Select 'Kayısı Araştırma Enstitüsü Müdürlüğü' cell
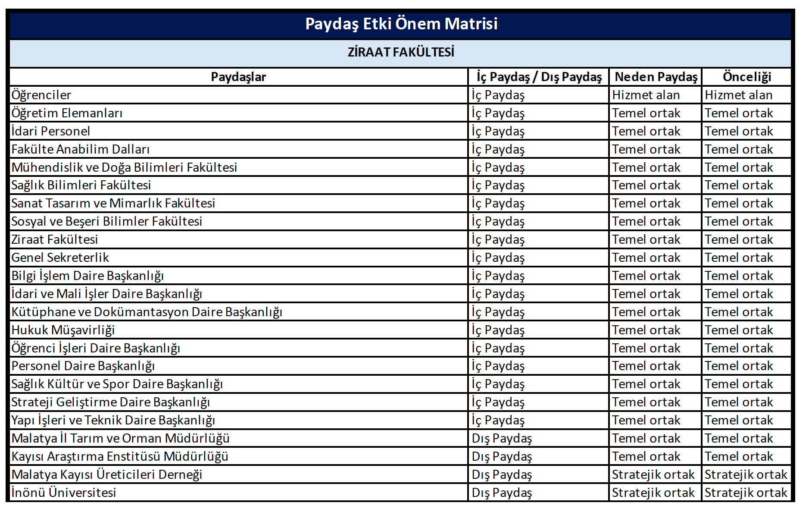812x509 pixels. click(120, 456)
